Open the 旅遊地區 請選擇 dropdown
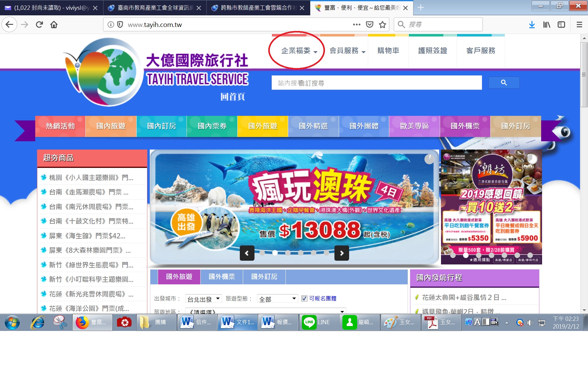Viewport: 588px width, 391px height. [266, 311]
